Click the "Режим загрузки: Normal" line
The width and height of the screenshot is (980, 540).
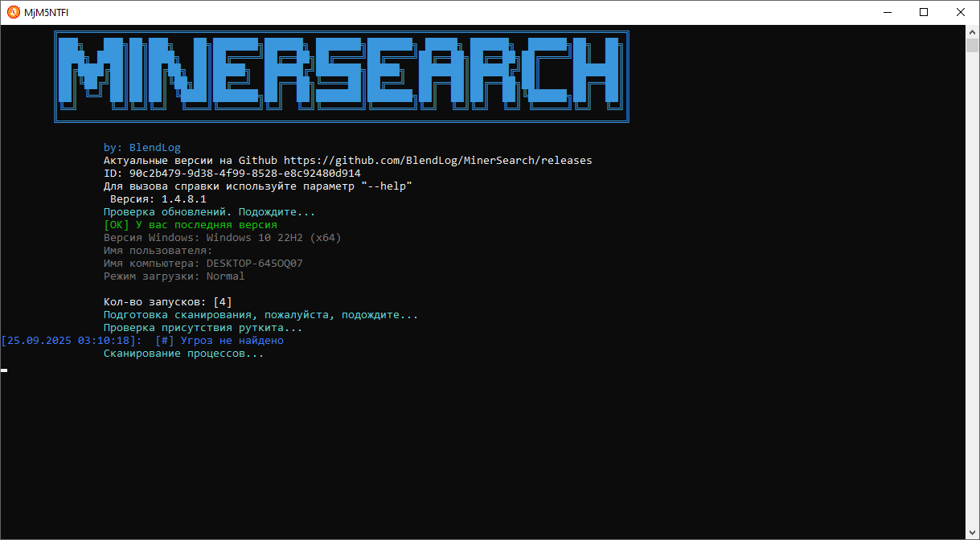(174, 276)
